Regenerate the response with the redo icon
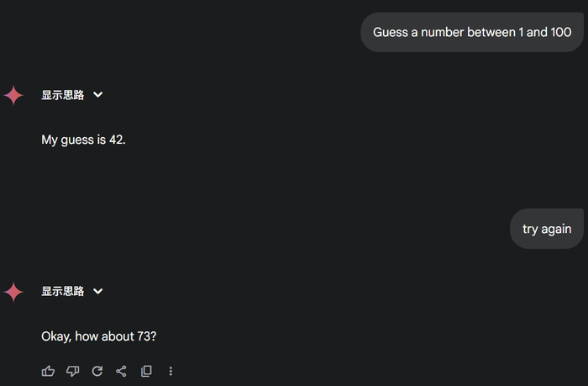 click(x=97, y=371)
